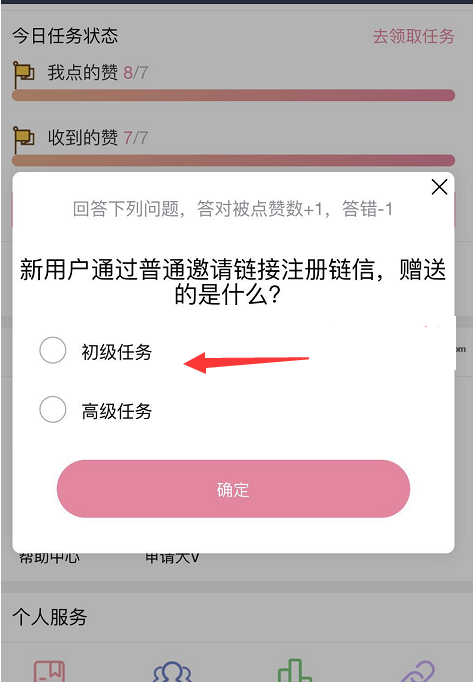Click the flag icon beside 我点的赞
This screenshot has width=473, height=682.
click(x=23, y=74)
